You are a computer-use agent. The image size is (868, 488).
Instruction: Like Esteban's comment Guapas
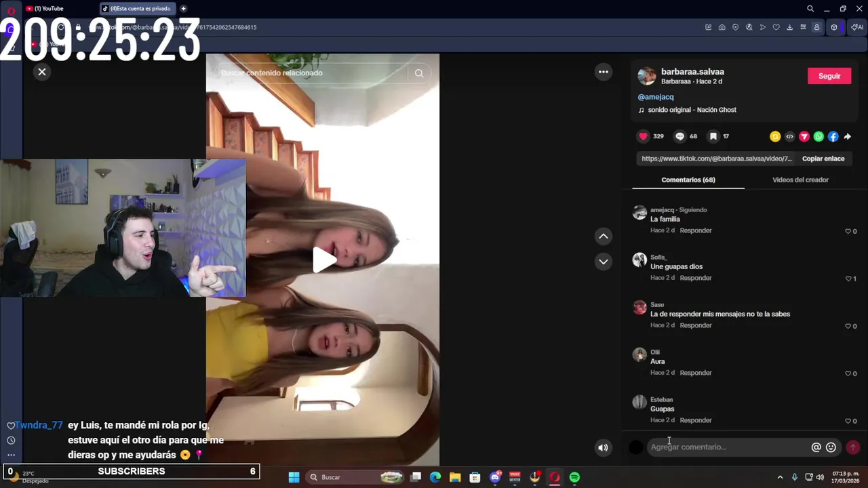(x=848, y=421)
